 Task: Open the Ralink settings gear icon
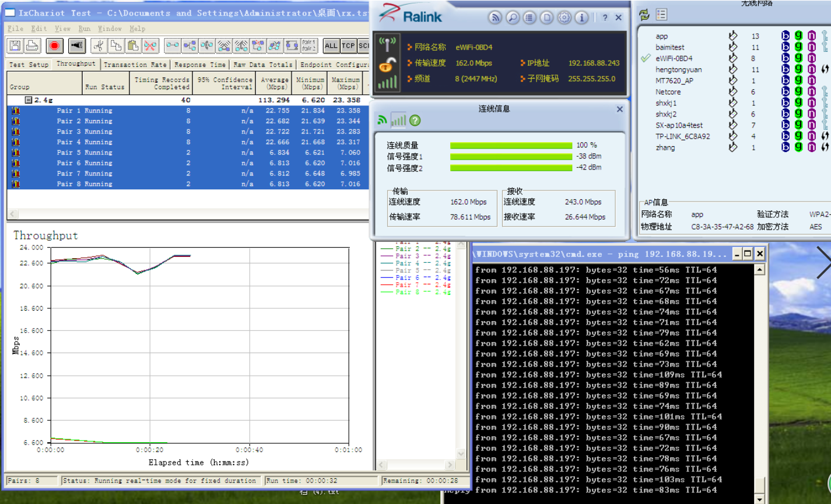564,18
